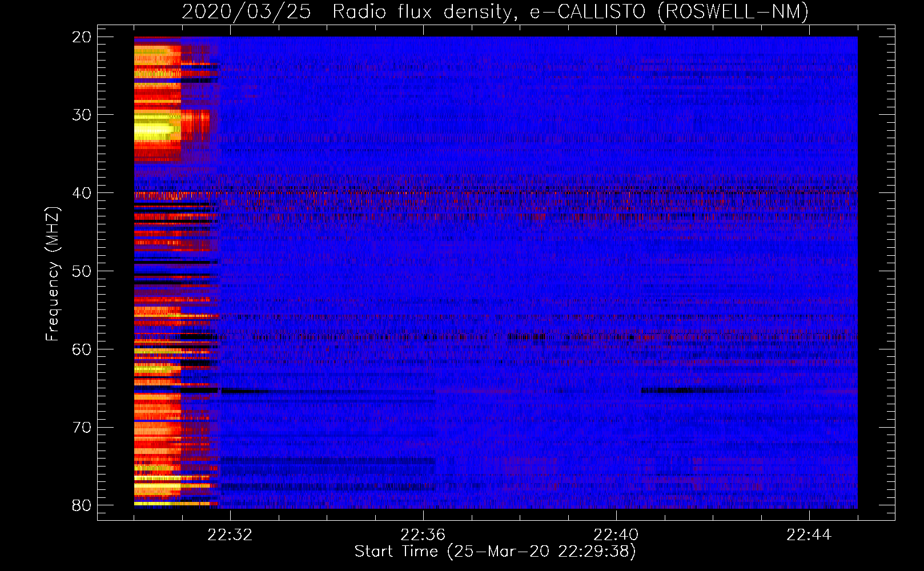Click the date '2020/03/25' in the title
924x571 pixels.
click(x=247, y=11)
